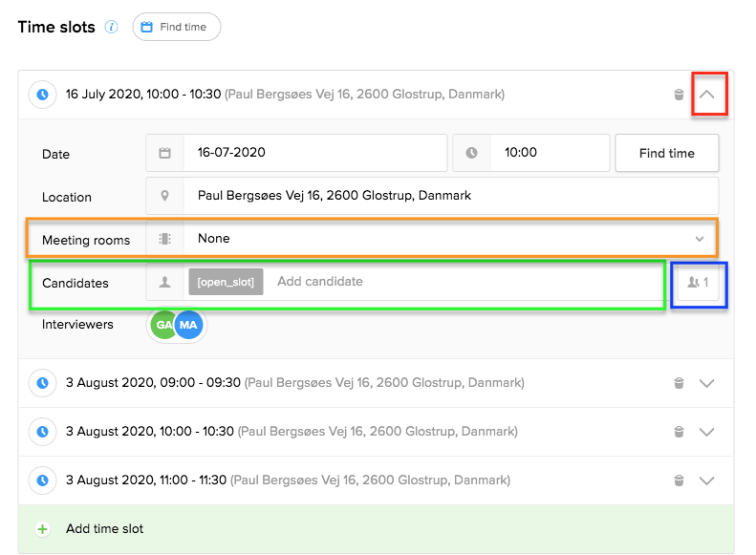This screenshot has width=756, height=555.
Task: Expand the 3 August 09:00 - 09:30 slot
Action: coord(707,383)
